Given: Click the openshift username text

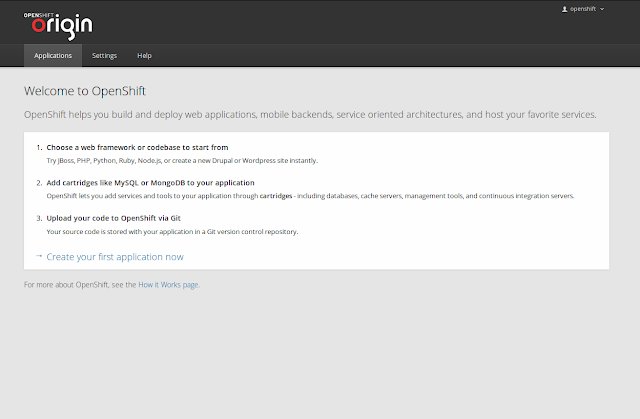Looking at the screenshot, I should pyautogui.click(x=583, y=9).
